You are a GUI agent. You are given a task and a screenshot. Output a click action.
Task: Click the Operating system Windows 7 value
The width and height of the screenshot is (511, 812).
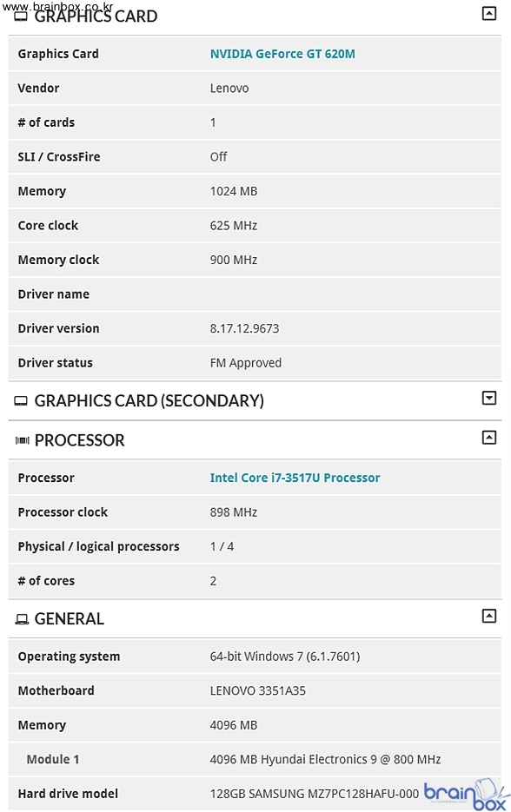(284, 657)
